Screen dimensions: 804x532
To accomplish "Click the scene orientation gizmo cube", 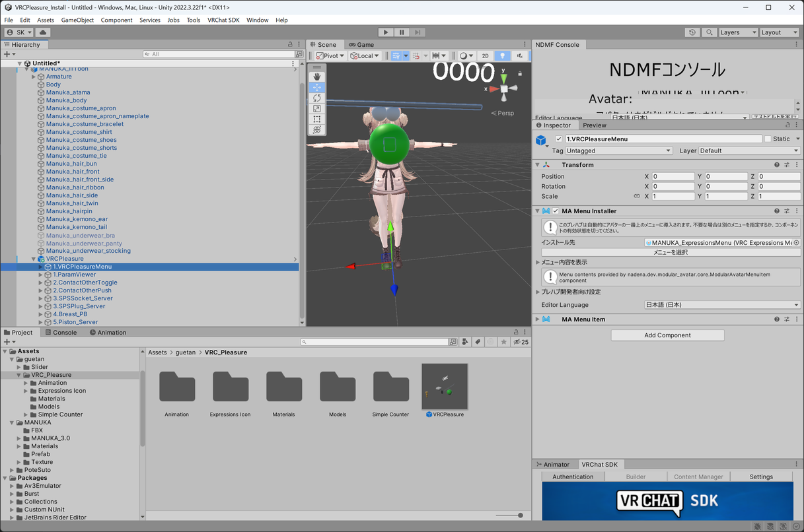I will click(503, 88).
